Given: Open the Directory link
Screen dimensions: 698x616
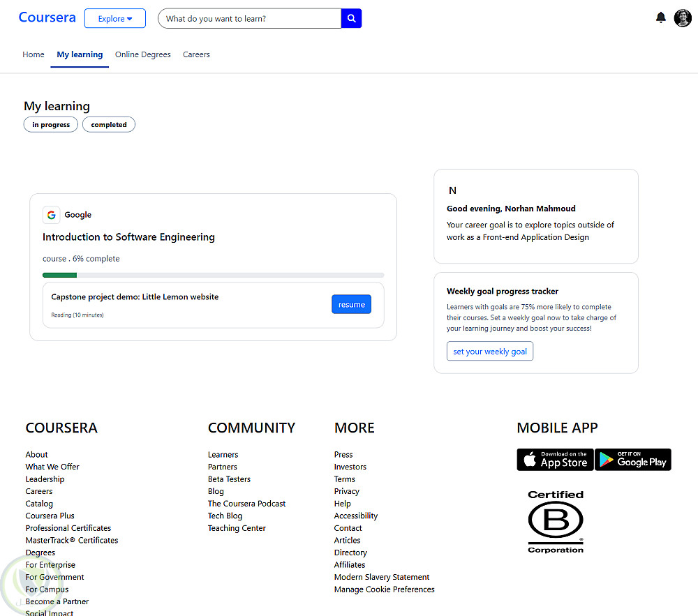Looking at the screenshot, I should point(351,553).
